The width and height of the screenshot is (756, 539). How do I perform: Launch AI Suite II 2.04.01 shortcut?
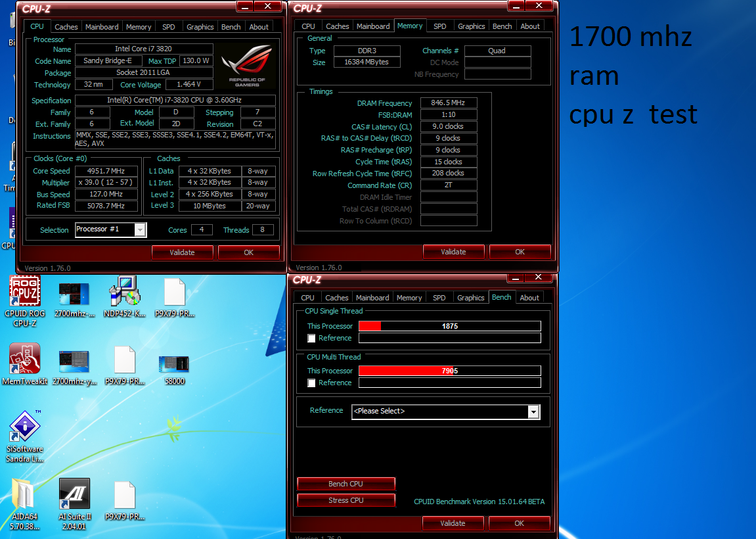74,504
